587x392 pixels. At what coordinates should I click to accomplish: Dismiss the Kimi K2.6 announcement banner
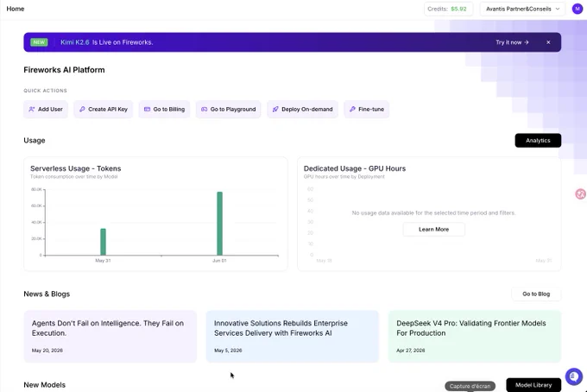tap(548, 42)
